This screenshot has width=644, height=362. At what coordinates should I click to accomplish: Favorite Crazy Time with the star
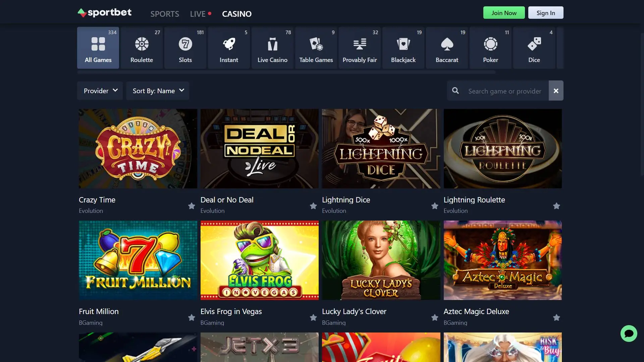(192, 206)
